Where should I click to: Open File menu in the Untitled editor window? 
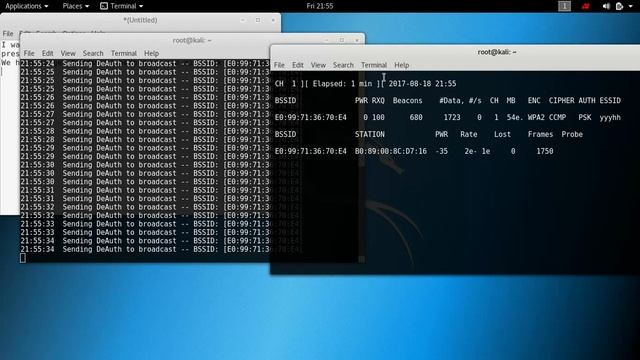8,33
